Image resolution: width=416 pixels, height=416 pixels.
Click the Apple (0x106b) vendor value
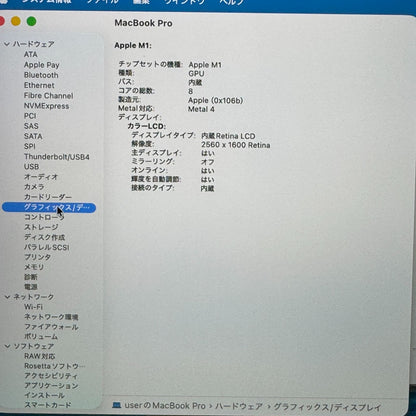tap(216, 100)
